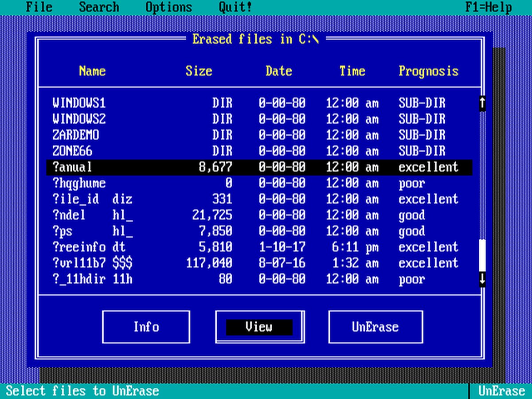The height and width of the screenshot is (399, 532).
Task: Click the UnErase button in the dialog
Action: [x=375, y=327]
